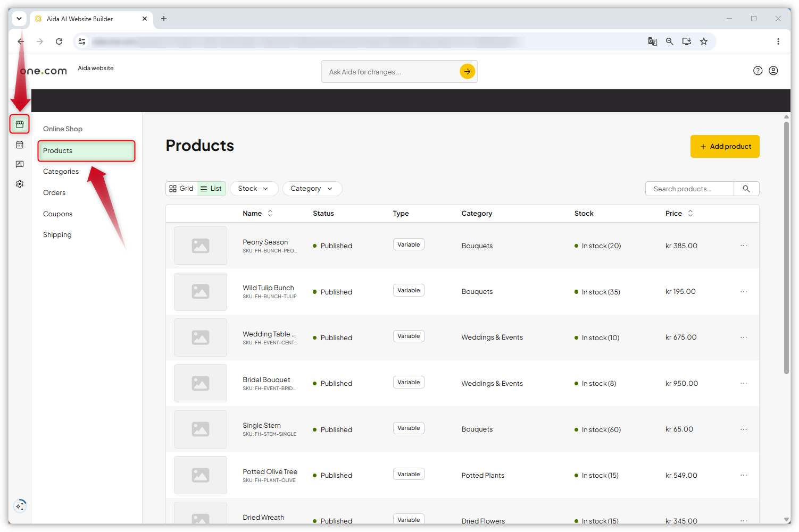The height and width of the screenshot is (532, 799).
Task: Open the calendar bookings sidebar icon
Action: (20, 145)
